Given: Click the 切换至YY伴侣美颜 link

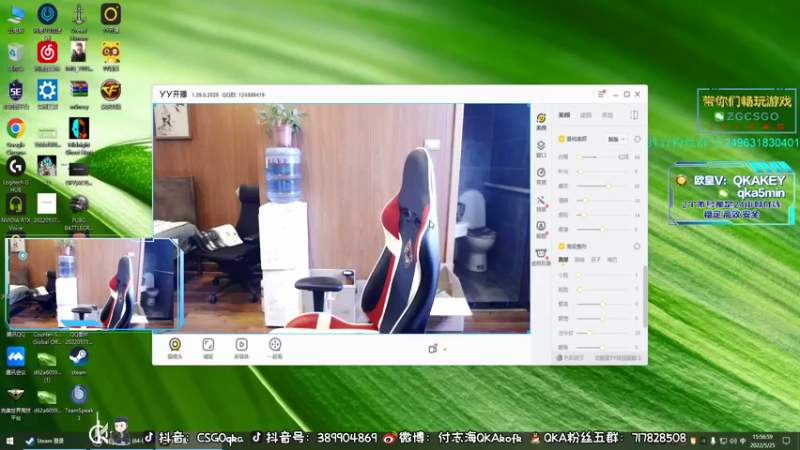Looking at the screenshot, I should [x=617, y=358].
